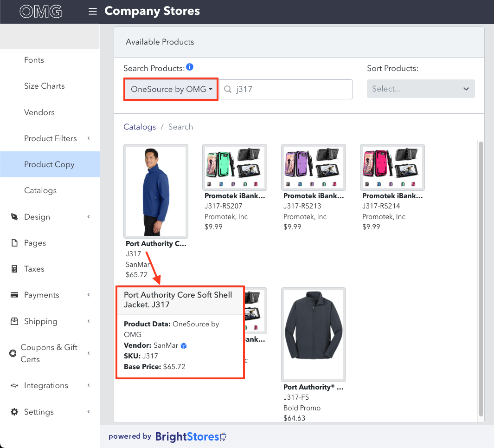The width and height of the screenshot is (494, 448).
Task: Click the Settings gear icon
Action: (14, 412)
